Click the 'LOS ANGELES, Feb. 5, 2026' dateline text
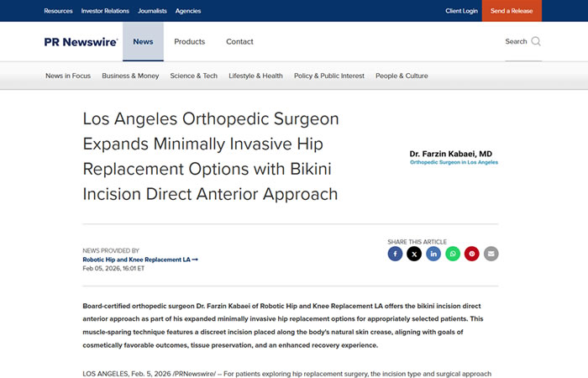Image resolution: width=588 pixels, height=378 pixels. 125,374
